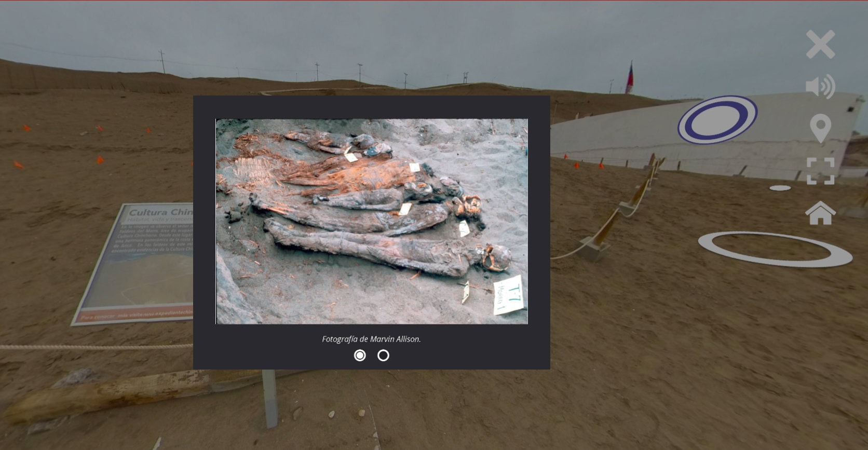Jump to the small distant white floor marker
The image size is (868, 450).
(780, 188)
